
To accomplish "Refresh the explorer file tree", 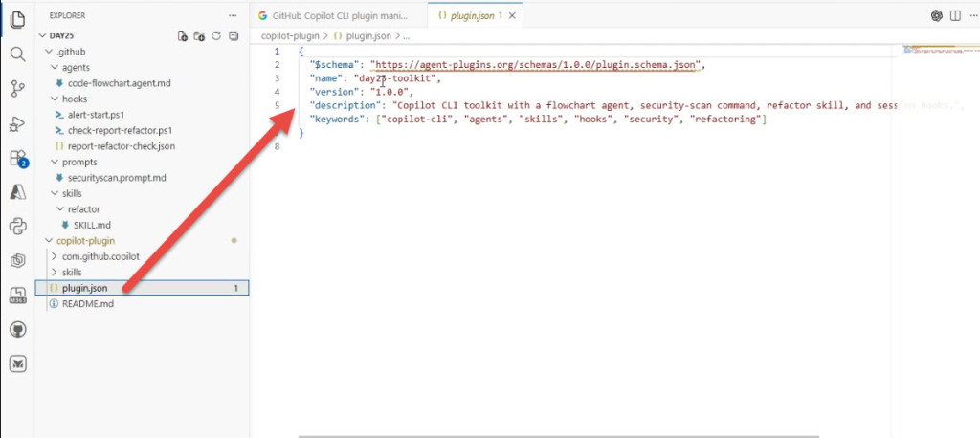I will [x=216, y=35].
